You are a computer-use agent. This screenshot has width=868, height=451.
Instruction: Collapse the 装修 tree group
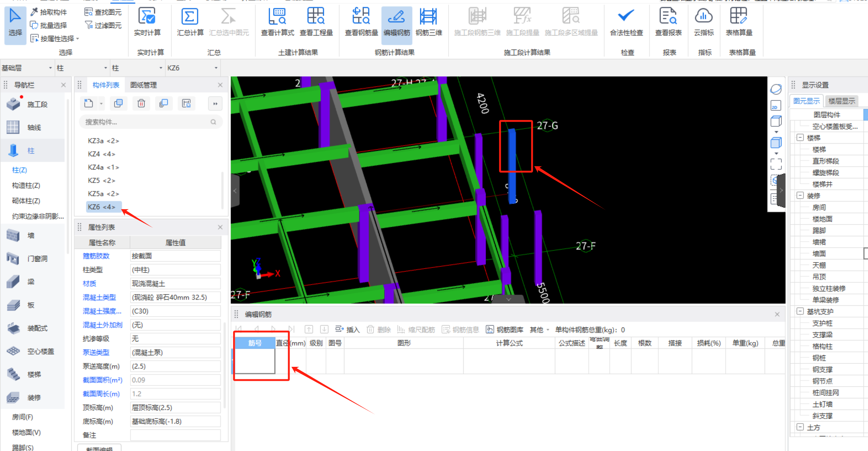[x=800, y=195]
